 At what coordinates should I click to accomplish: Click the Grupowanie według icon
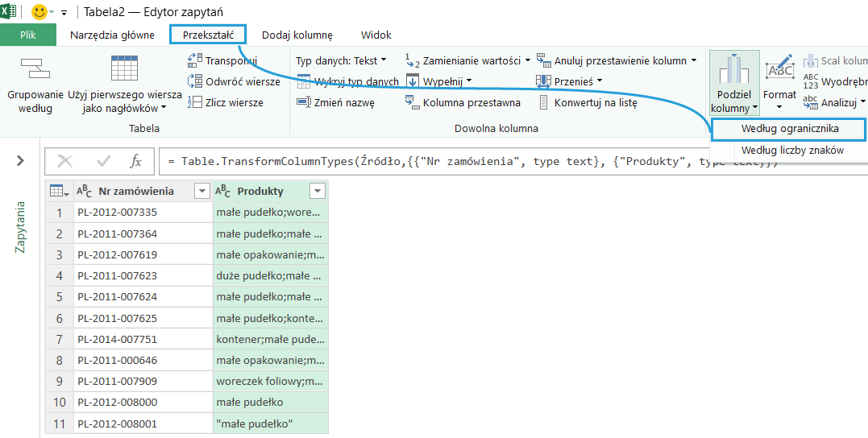click(35, 71)
